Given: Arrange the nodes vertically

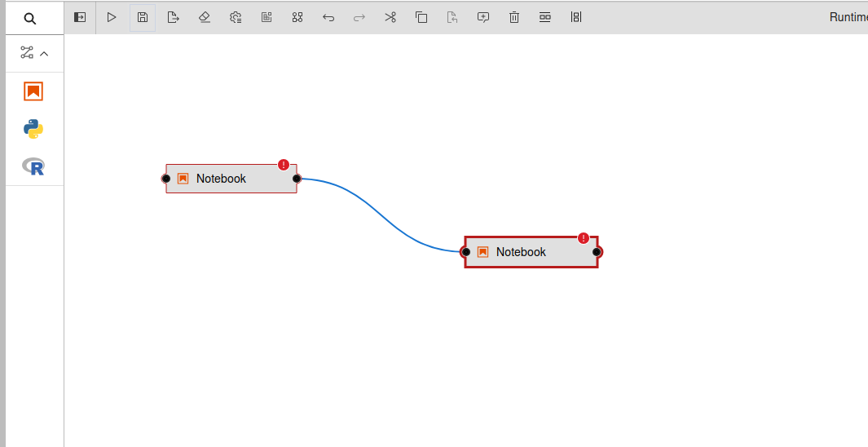Looking at the screenshot, I should pos(576,17).
